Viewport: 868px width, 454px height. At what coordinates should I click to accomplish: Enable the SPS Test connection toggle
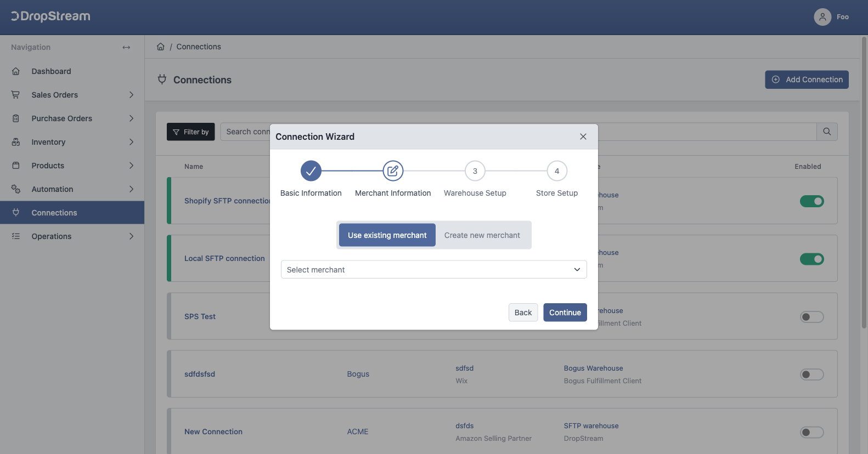point(812,317)
